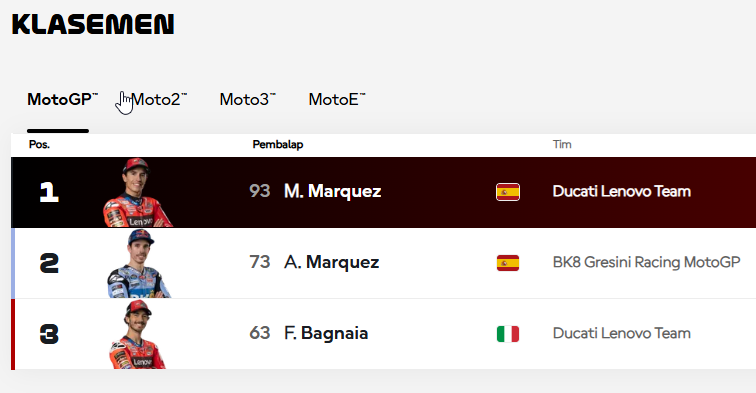Click BK8 Gresini Racing MotoGP team name
The image size is (756, 393).
point(646,262)
